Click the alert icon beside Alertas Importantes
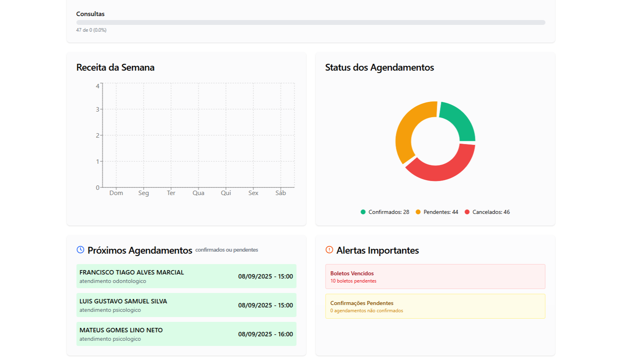 [329, 250]
